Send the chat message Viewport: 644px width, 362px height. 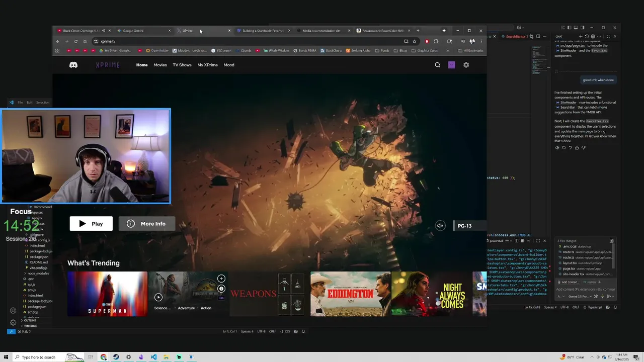[x=609, y=296]
